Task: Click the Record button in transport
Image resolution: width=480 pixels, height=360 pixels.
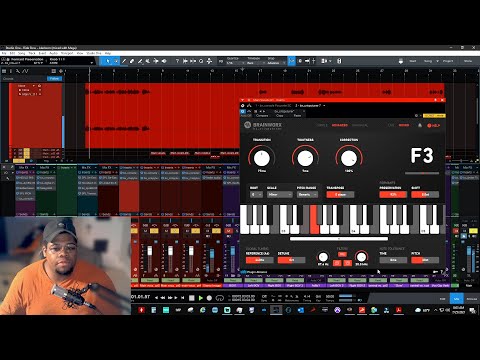Action: 209,298
